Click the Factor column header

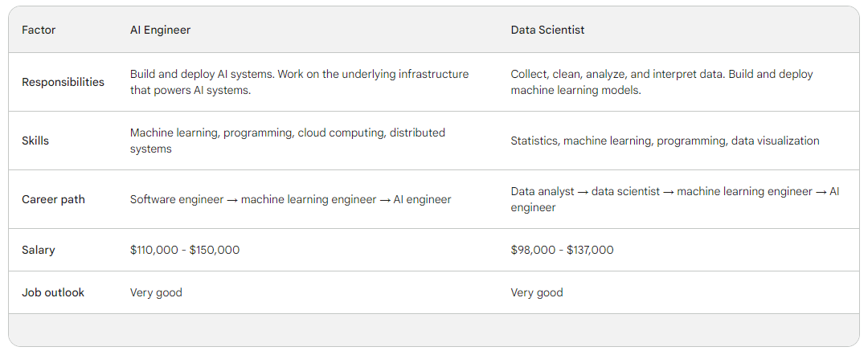click(39, 31)
